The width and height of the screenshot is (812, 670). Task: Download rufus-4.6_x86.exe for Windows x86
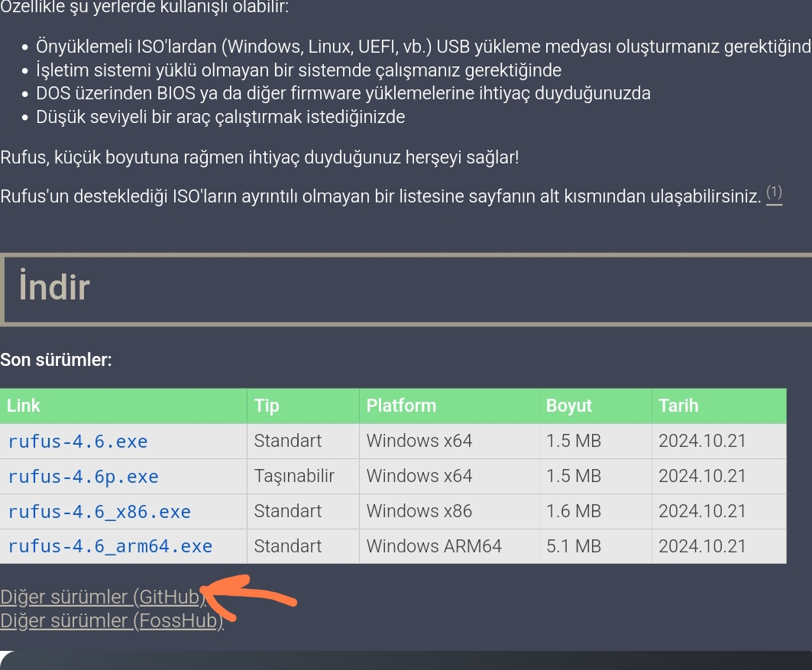coord(99,512)
